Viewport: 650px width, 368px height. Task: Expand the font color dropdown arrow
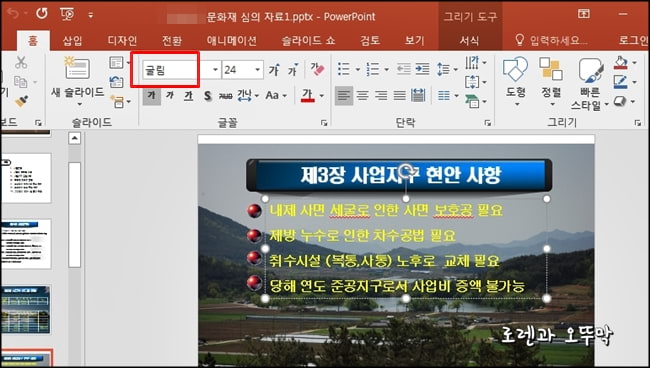pos(322,96)
